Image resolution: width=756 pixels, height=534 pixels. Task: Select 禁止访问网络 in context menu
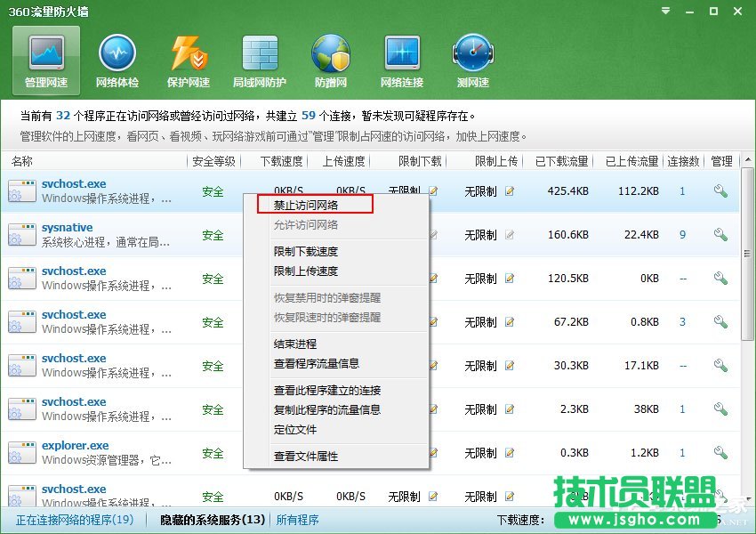[x=306, y=205]
